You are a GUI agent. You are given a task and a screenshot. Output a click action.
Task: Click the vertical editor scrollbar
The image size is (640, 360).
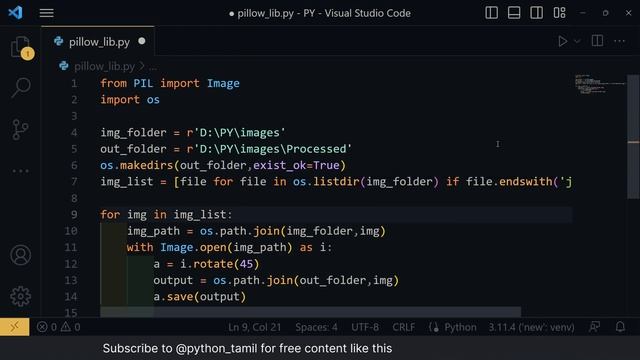point(633,136)
